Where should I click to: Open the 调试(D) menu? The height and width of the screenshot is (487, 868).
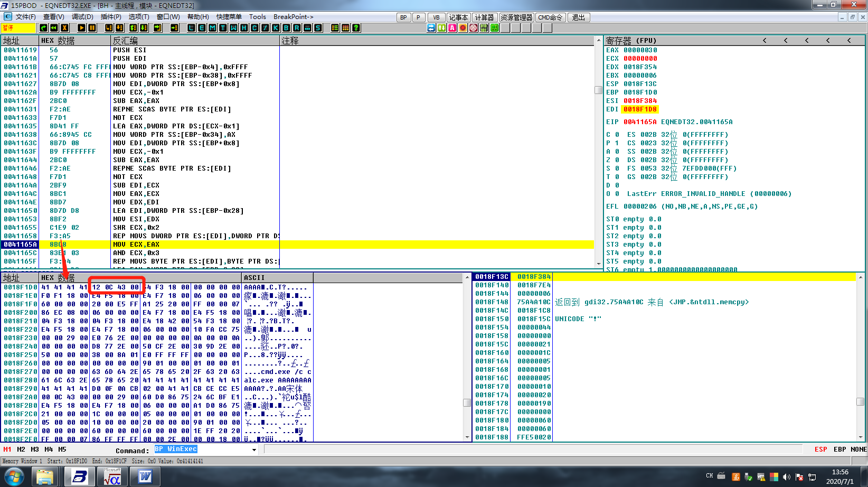82,17
